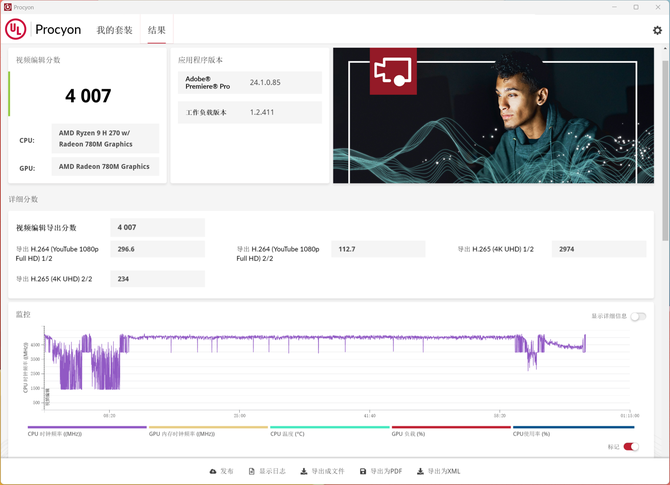The height and width of the screenshot is (485, 670).
Task: Click the video editing benchmark icon on banner
Action: click(393, 71)
